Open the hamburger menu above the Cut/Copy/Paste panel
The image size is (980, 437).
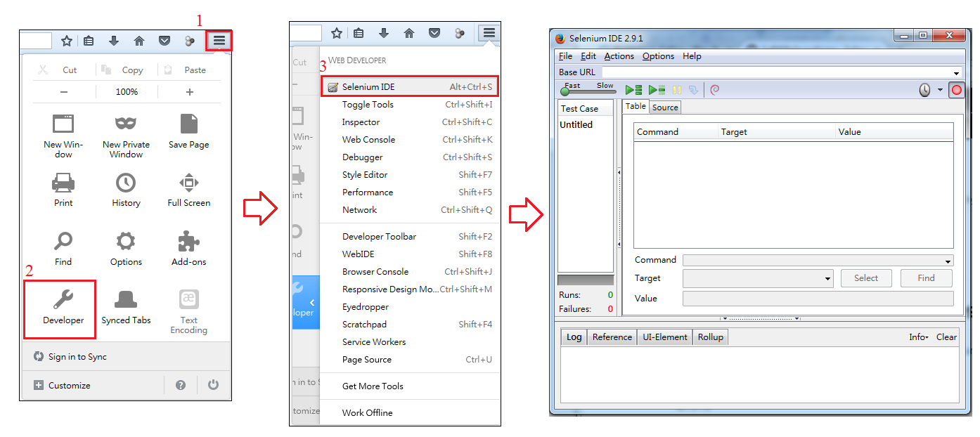tap(219, 41)
